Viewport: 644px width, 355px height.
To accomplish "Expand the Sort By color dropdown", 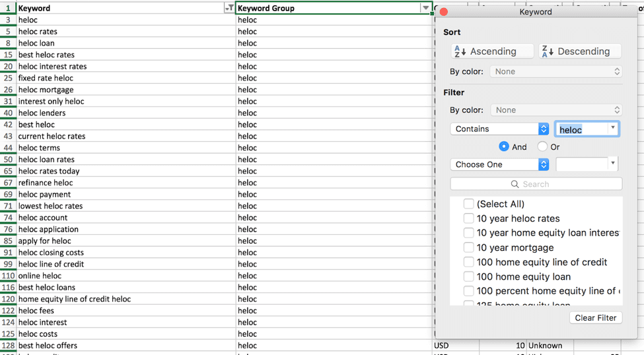I will pos(555,71).
